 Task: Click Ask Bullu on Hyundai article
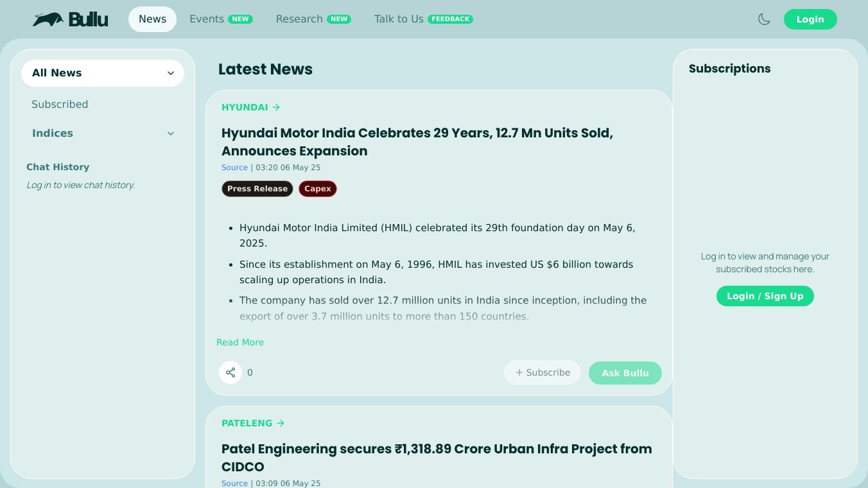coord(625,373)
